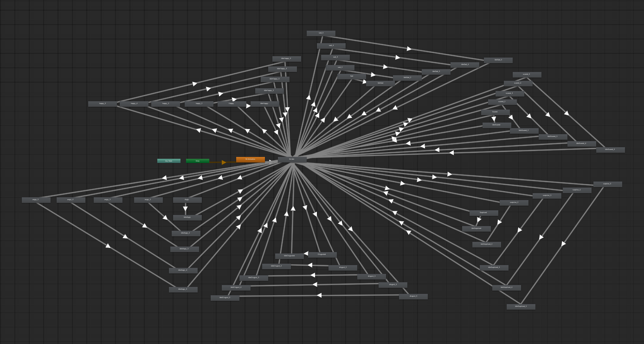The image size is (644, 344).
Task: Select the IdleSad_4 state node
Action: 465,65
